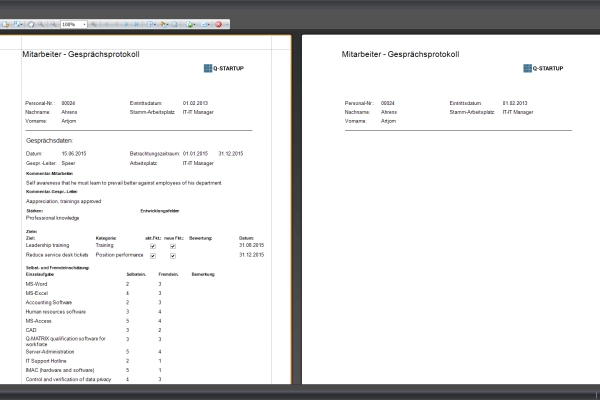
Task: Click the Leadership training goal text
Action: [x=47, y=245]
